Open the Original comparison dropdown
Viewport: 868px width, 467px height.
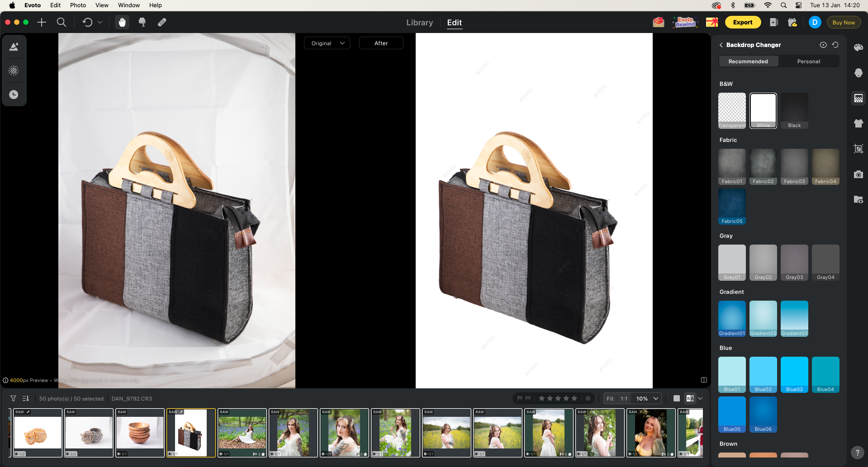pos(327,43)
